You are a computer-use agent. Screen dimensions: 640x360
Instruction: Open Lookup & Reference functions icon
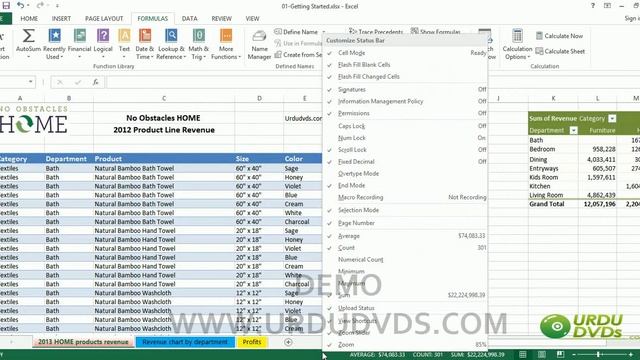(x=171, y=36)
